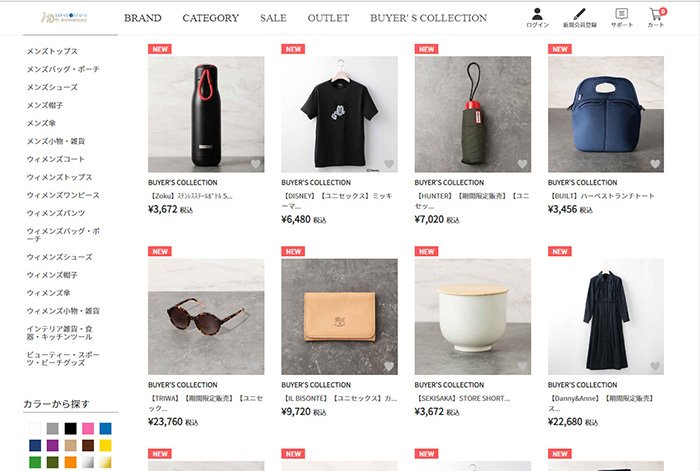This screenshot has height=471, width=700.
Task: View the IL BISONTE leather wallet thumbnail
Action: (x=339, y=316)
